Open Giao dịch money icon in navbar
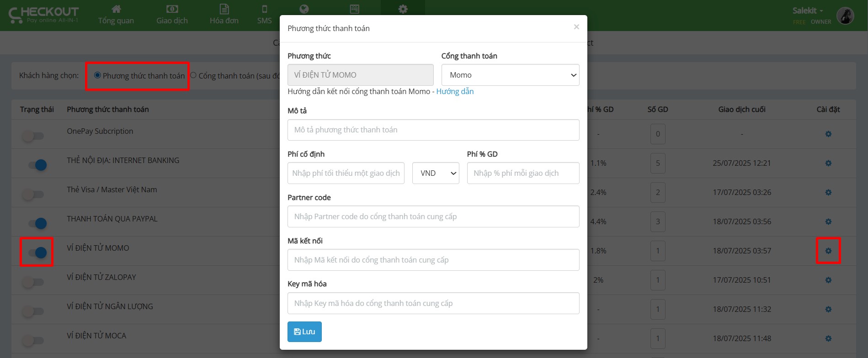 pyautogui.click(x=172, y=9)
